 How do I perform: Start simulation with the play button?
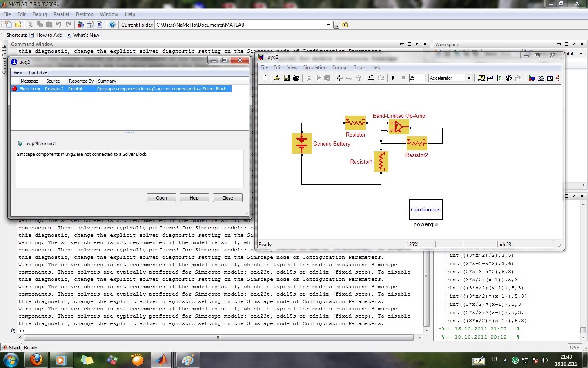394,78
